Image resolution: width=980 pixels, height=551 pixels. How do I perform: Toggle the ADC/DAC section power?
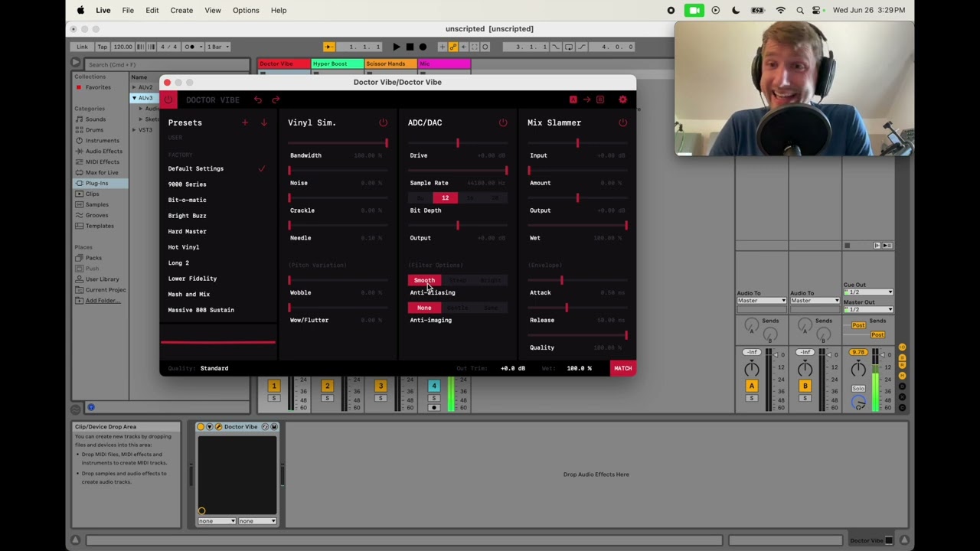(503, 122)
